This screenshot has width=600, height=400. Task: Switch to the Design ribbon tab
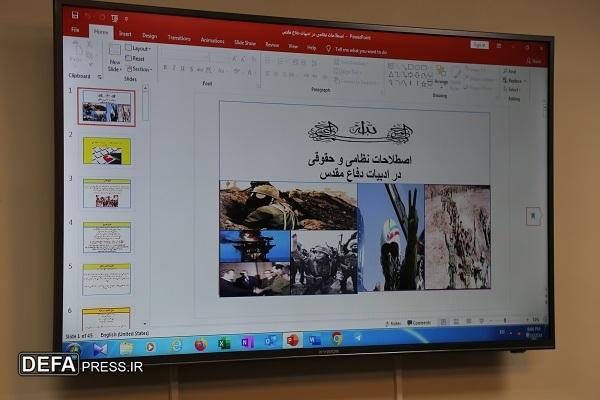click(x=149, y=36)
